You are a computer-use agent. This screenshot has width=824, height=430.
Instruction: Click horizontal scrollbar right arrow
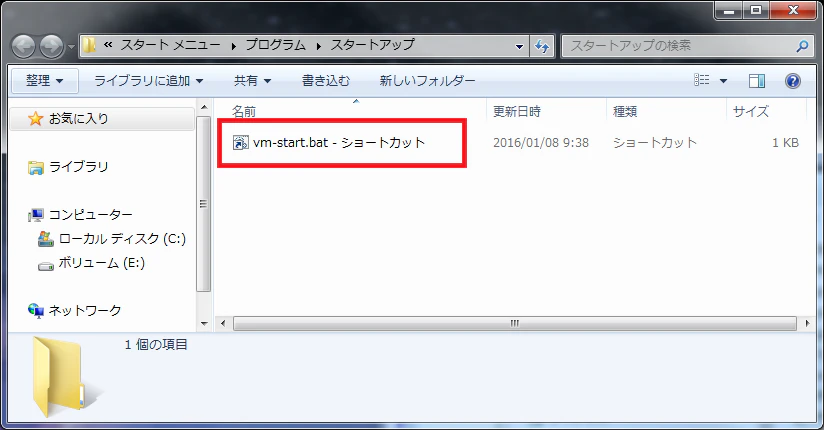(x=808, y=323)
